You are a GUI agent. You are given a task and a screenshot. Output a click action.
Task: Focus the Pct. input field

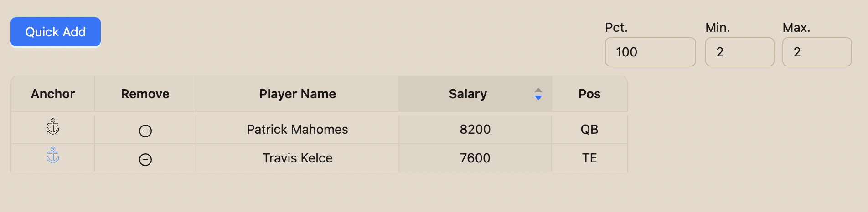coord(650,52)
